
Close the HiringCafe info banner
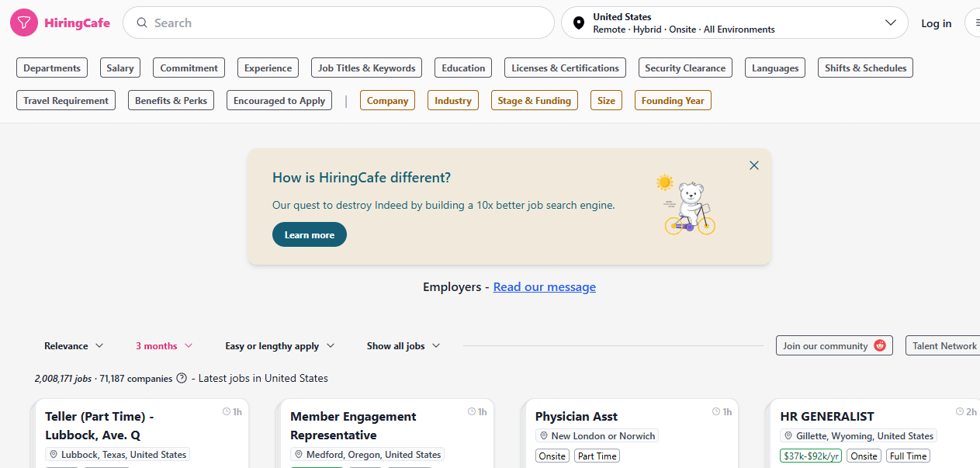pos(754,165)
